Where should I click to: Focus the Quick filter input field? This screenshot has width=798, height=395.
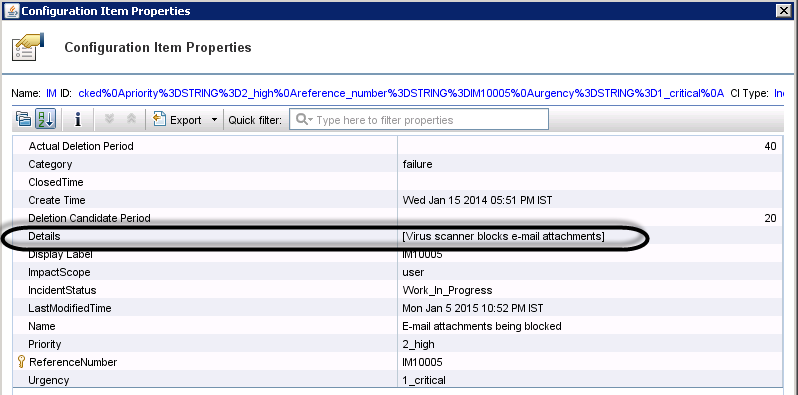419,120
